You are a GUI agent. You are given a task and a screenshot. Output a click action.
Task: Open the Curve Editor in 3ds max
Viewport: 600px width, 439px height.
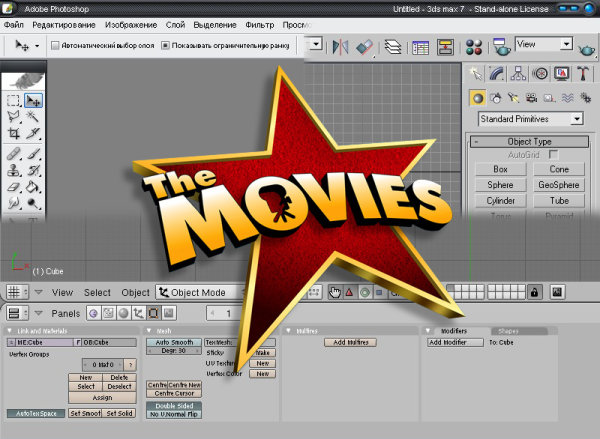click(421, 48)
